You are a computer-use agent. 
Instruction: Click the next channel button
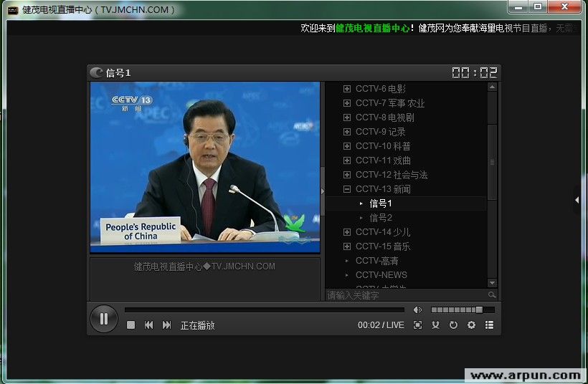click(x=166, y=325)
